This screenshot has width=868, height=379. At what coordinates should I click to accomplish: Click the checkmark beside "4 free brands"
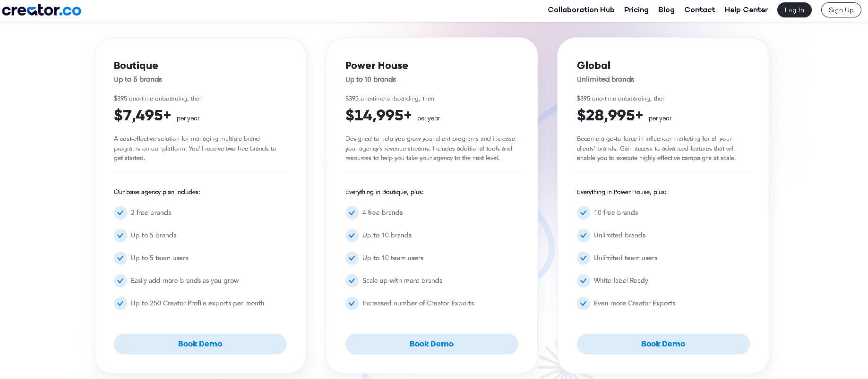pos(352,213)
